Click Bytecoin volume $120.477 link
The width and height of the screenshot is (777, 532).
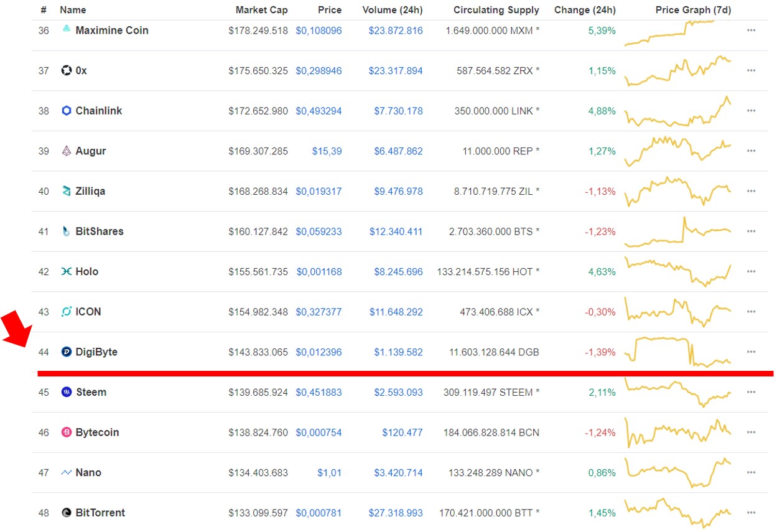pos(402,432)
